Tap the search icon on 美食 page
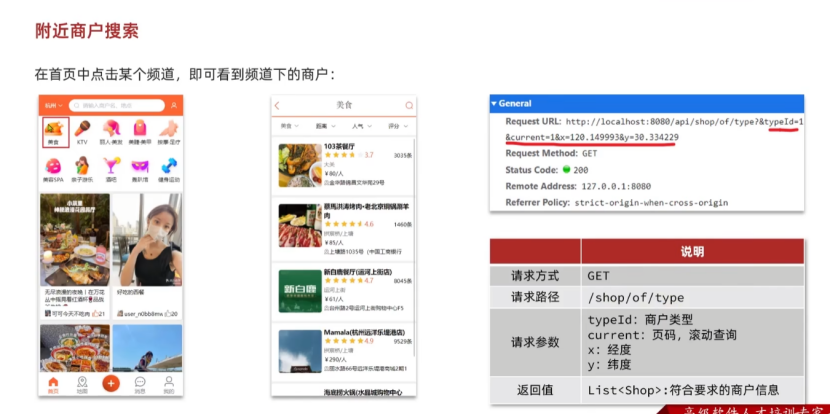This screenshot has width=830, height=415. [x=409, y=106]
